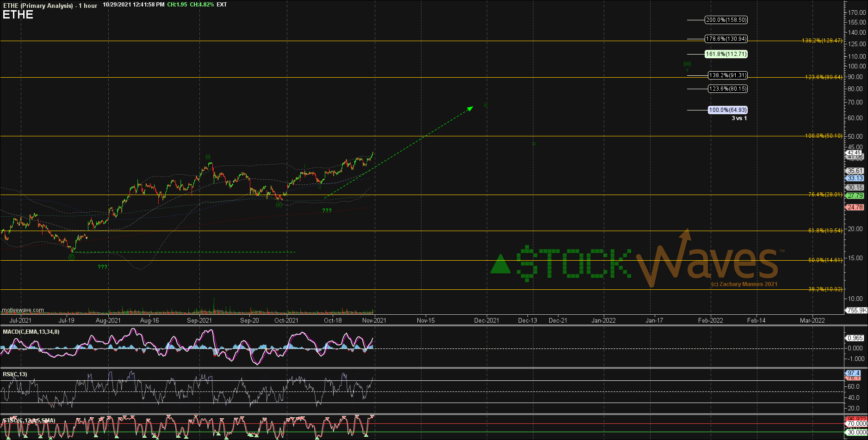The image size is (868, 440).
Task: Select the 61.8%(19.54) retracement label
Action: 825,230
